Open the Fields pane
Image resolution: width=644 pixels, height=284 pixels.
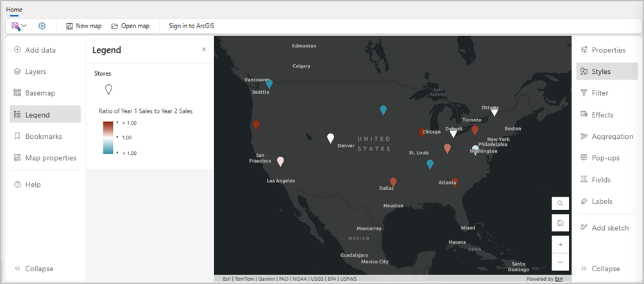607,179
